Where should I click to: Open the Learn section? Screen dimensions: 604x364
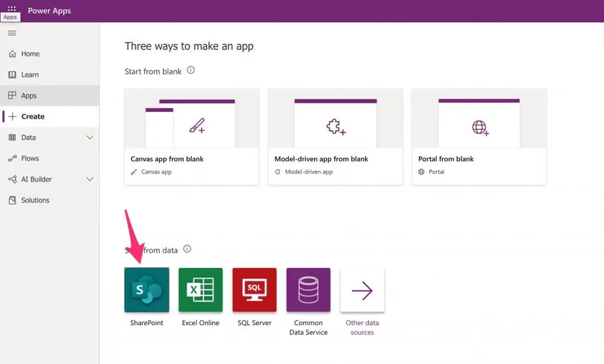coord(30,74)
